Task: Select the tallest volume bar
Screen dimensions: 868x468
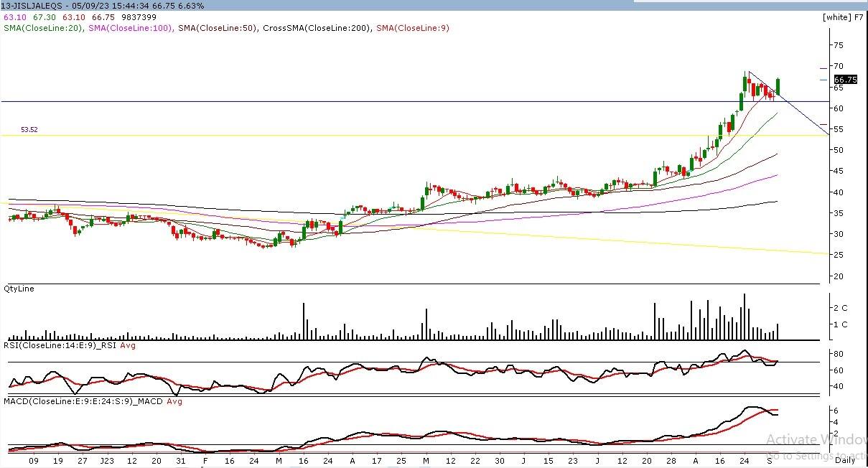Action: point(744,316)
